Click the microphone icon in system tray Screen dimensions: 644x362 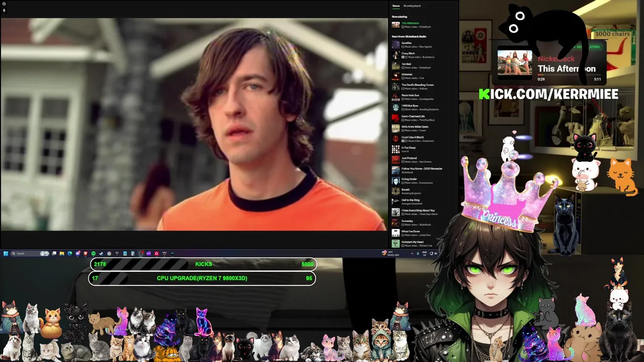point(418,253)
